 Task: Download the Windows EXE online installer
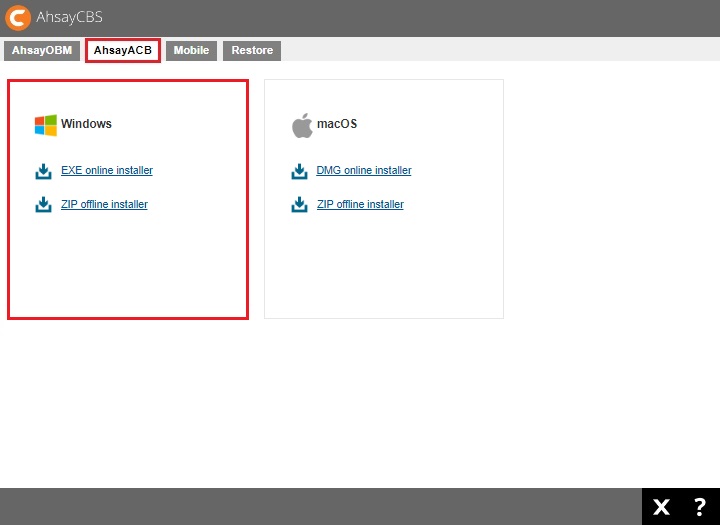coord(107,170)
